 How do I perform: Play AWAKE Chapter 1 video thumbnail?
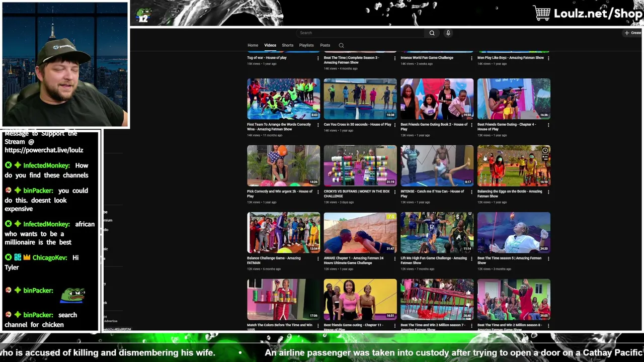[x=360, y=232]
